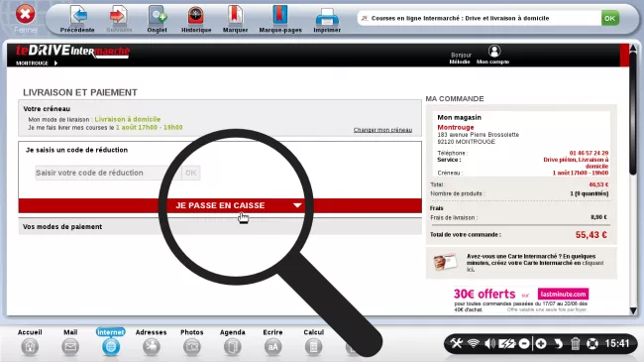Click the leDRIVE Intermarché logo
Screen dimensions: 644x362
pos(72,51)
